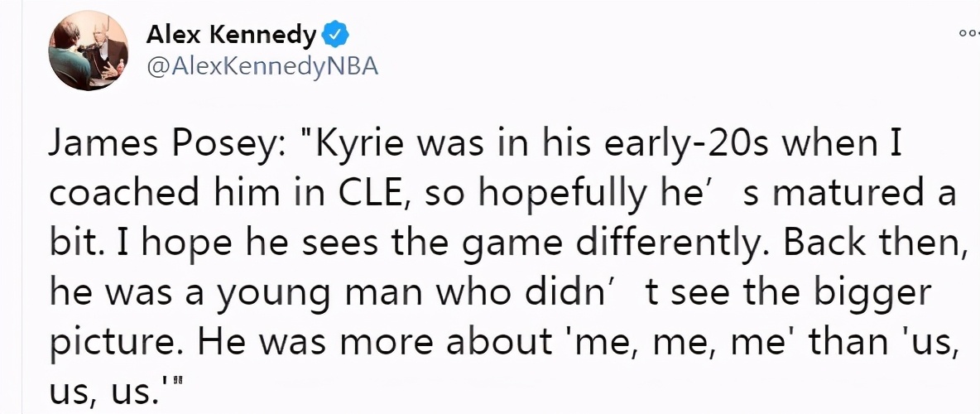Select the Alex Kennedy display name

coord(232,36)
